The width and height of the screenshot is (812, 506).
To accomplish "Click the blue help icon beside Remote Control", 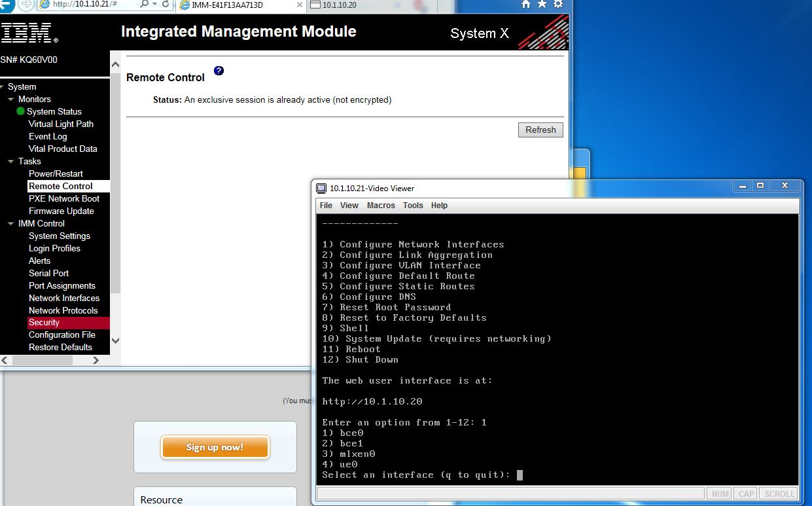I will (x=219, y=70).
